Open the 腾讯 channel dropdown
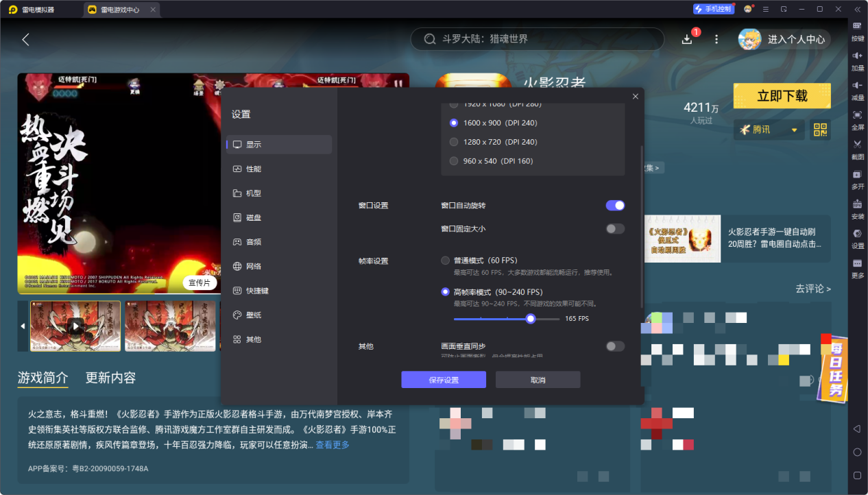 click(x=769, y=130)
